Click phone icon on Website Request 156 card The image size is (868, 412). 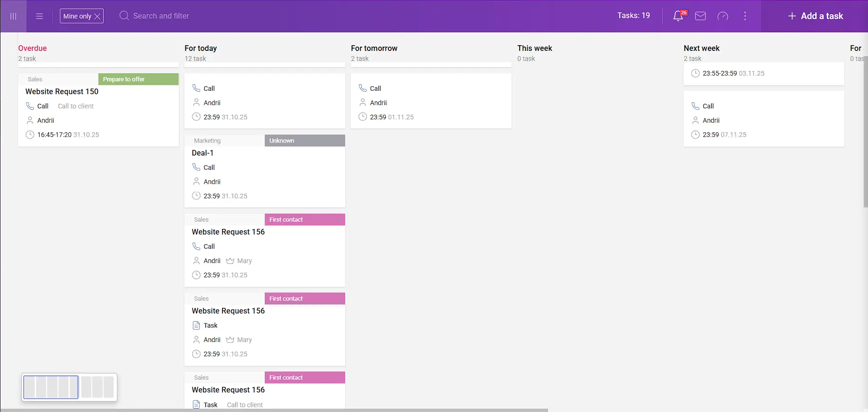pyautogui.click(x=196, y=246)
